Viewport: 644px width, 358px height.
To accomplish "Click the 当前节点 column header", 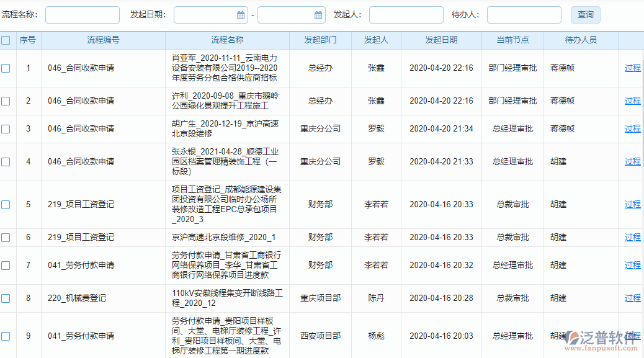I will pyautogui.click(x=512, y=39).
